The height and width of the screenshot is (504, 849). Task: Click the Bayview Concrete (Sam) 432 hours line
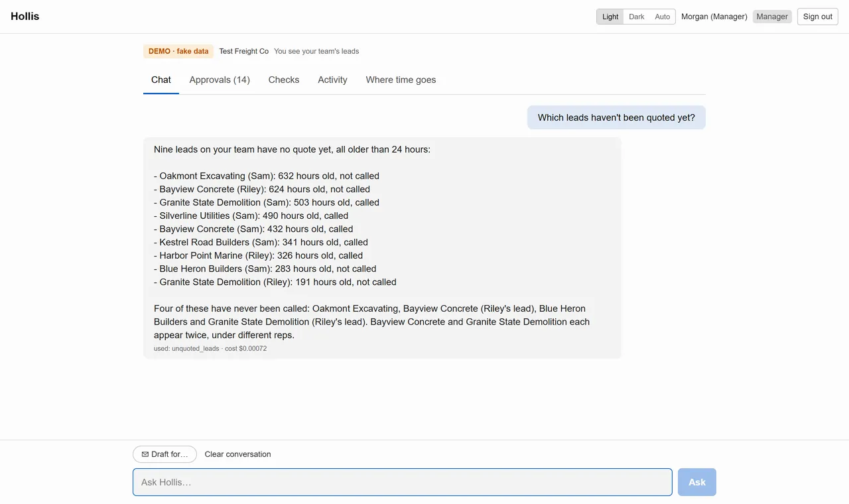tap(253, 229)
